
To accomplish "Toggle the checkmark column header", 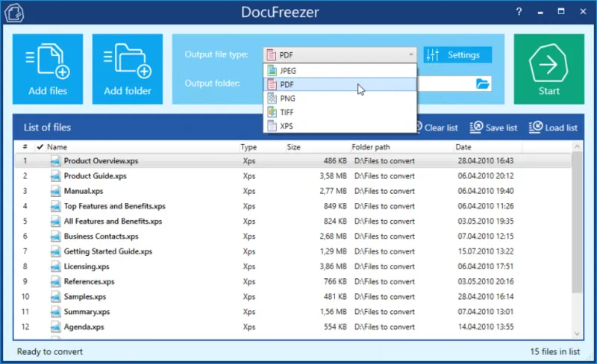I will 40,147.
